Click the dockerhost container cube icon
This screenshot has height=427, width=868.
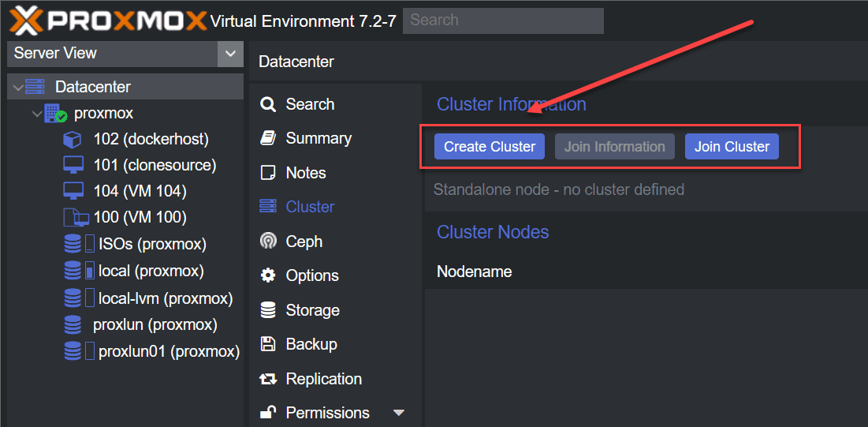point(73,140)
